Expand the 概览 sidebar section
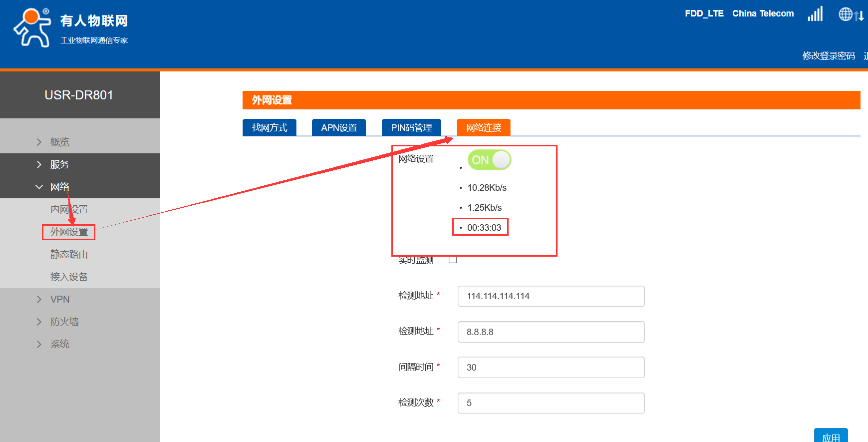This screenshot has width=868, height=442. point(59,142)
